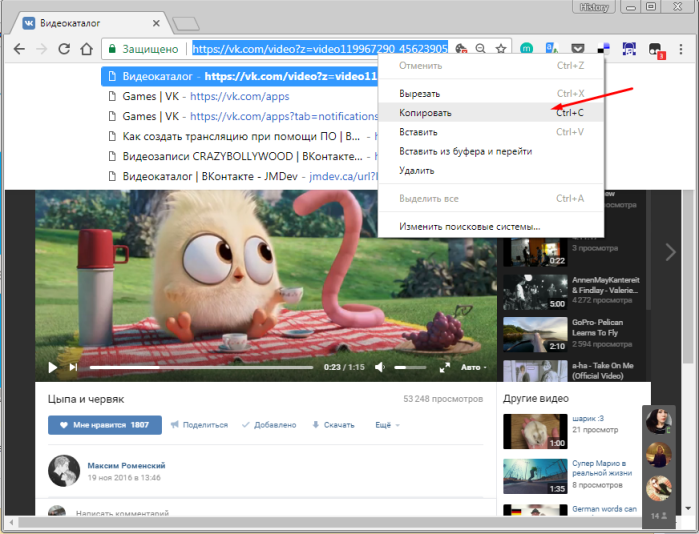Click the browser Back arrow
Screen dimensions: 699x534
19,49
